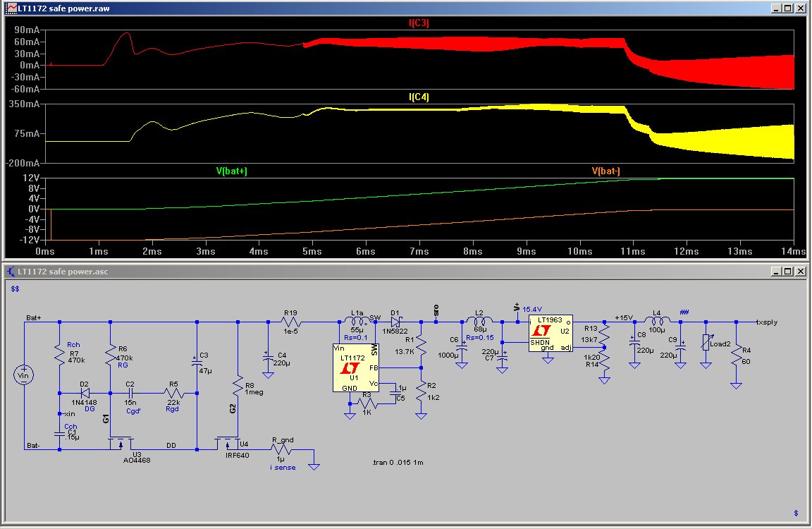Select the L4 100µ inductor
812x529 pixels.
coord(657,321)
